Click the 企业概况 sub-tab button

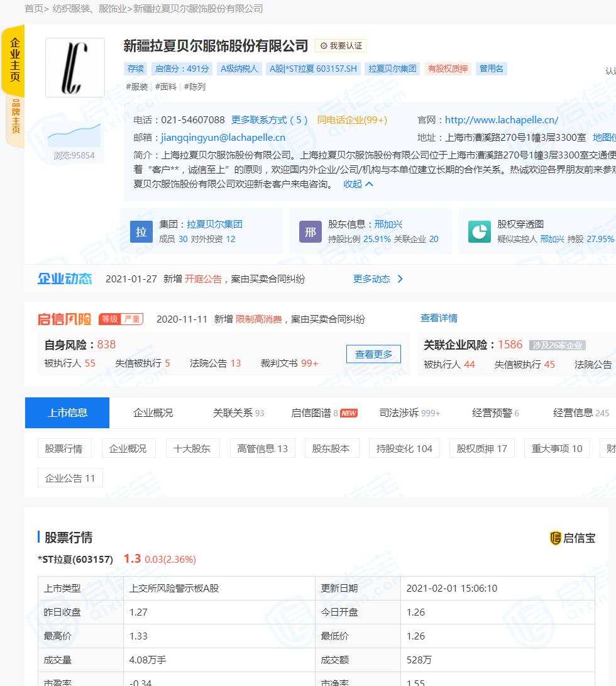[x=129, y=448]
